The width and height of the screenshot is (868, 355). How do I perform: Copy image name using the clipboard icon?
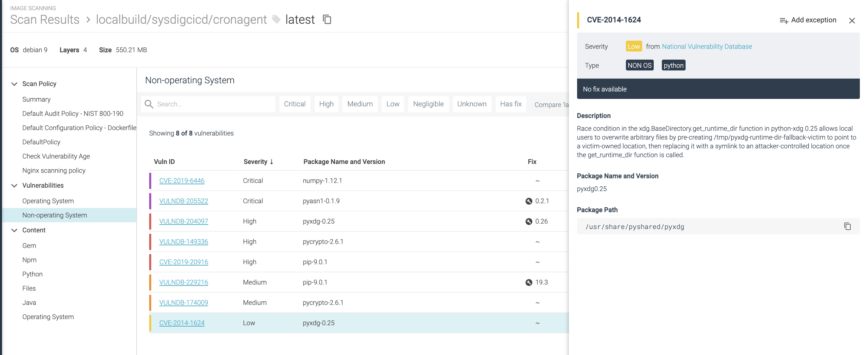pos(327,19)
